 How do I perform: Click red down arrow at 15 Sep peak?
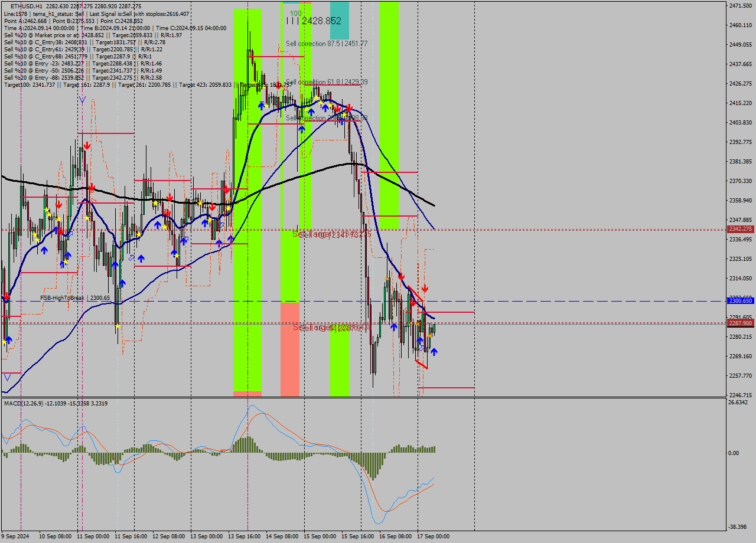pyautogui.click(x=350, y=109)
